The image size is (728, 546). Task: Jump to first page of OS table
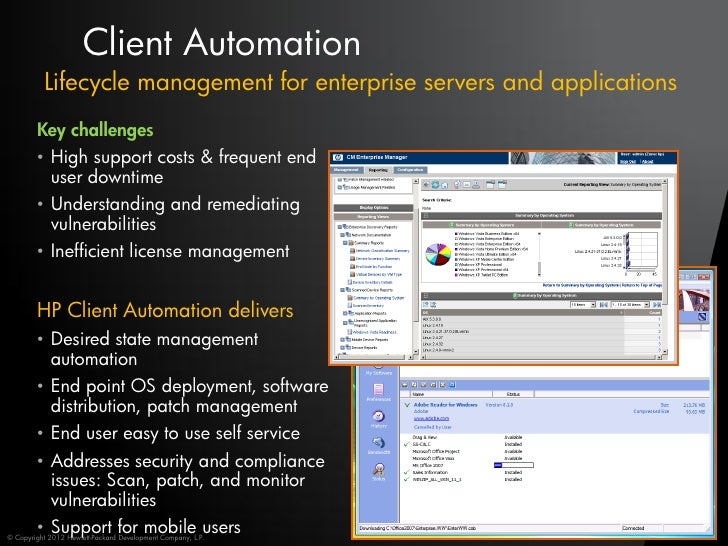604,305
